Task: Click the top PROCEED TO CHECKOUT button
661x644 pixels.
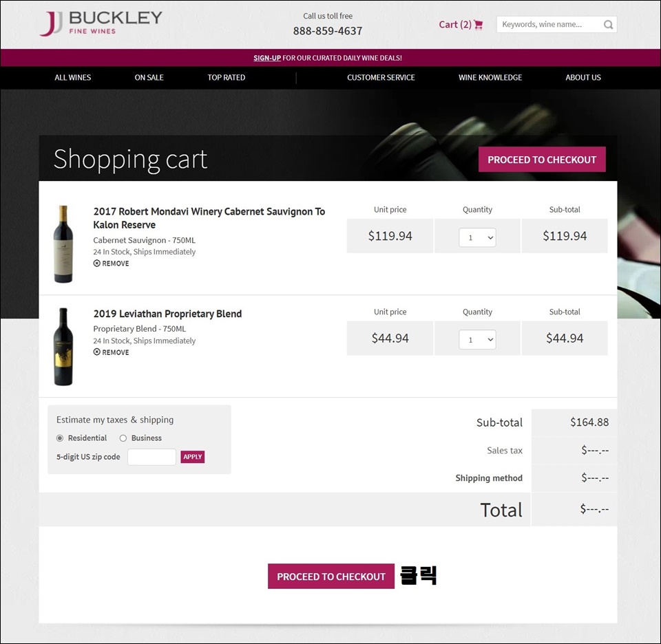Action: tap(542, 160)
